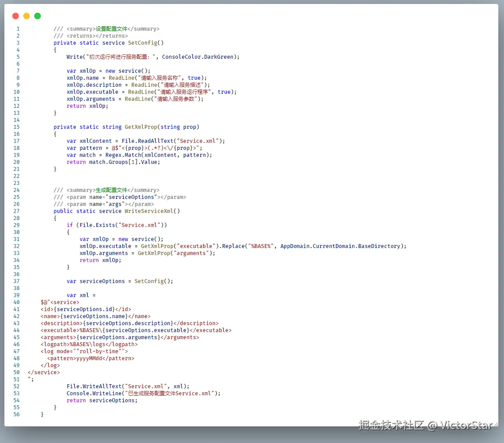This screenshot has width=504, height=443.
Task: Click the <id>{serviceOptions.id}</id> line
Action: (x=86, y=310)
